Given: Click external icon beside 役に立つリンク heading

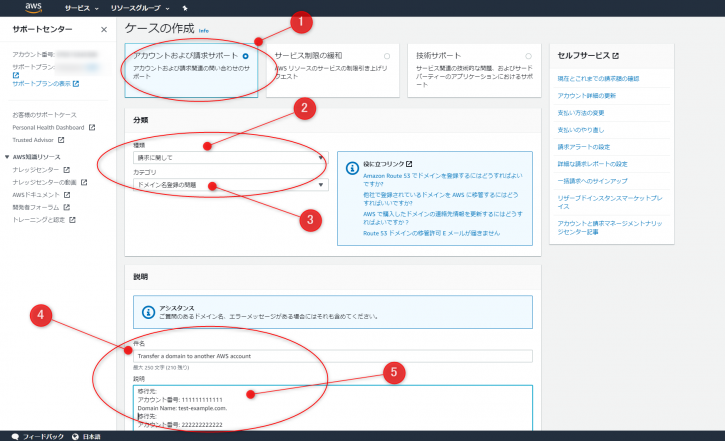Looking at the screenshot, I should [409, 164].
